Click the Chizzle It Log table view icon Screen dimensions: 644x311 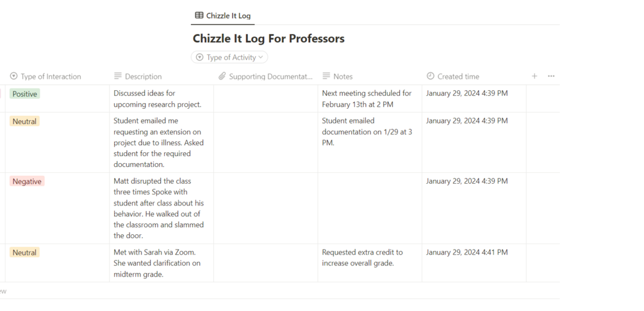[x=199, y=15]
